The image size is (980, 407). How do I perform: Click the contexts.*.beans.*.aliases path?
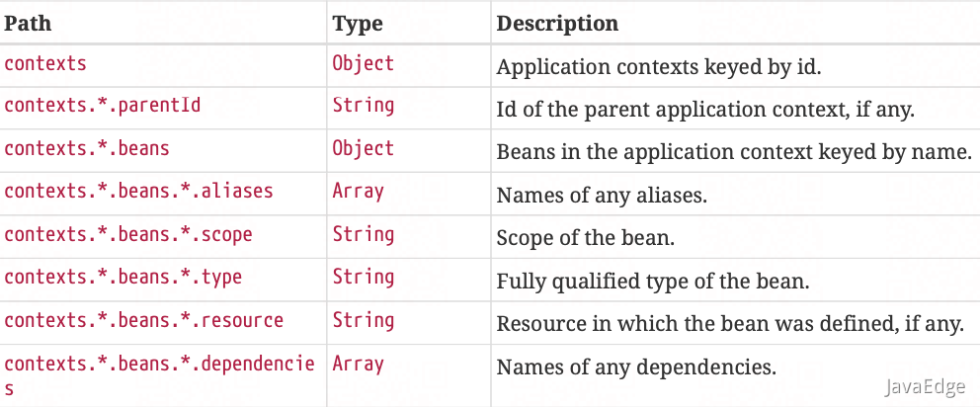coord(138,191)
